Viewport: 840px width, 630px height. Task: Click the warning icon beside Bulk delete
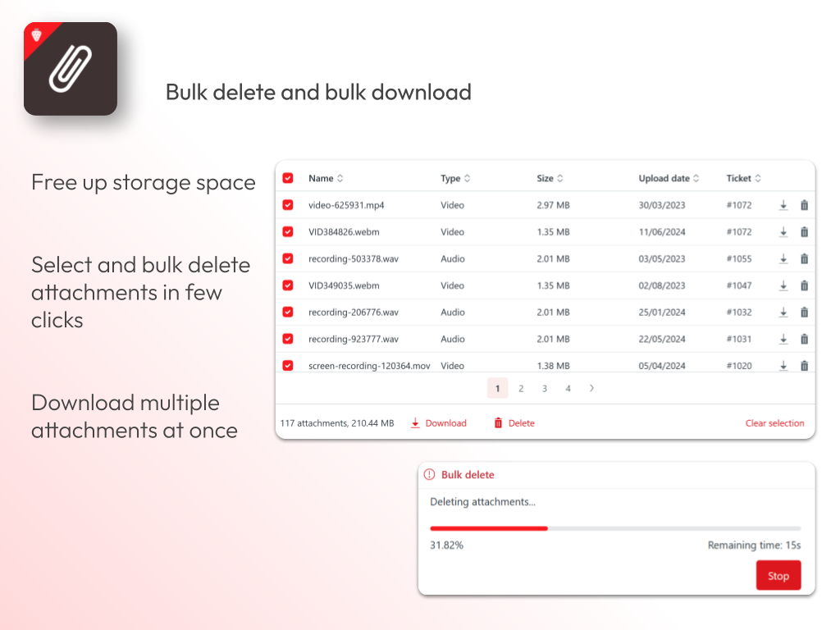[429, 474]
